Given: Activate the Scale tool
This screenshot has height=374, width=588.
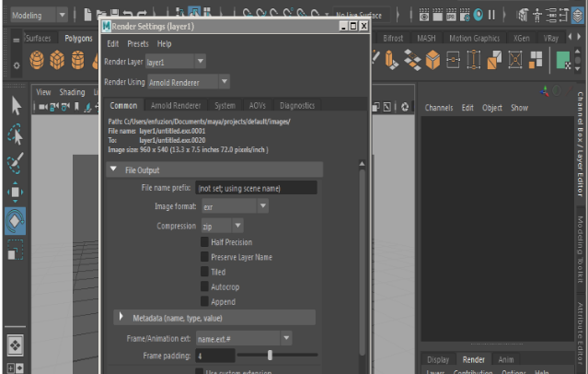Looking at the screenshot, I should (15, 250).
